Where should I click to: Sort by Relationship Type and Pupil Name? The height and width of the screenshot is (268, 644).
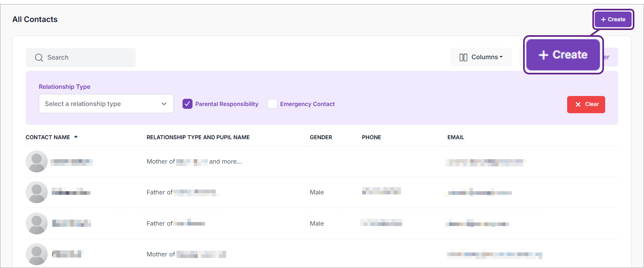pos(198,137)
